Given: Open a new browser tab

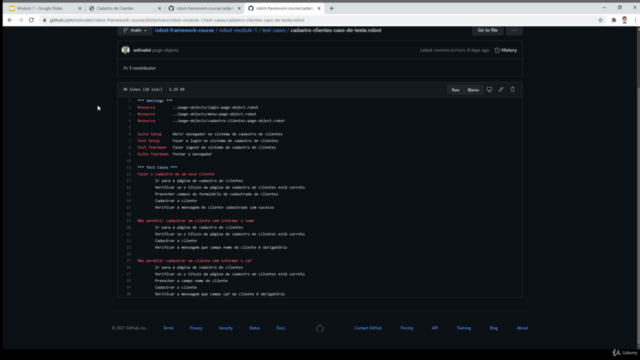Looking at the screenshot, I should pyautogui.click(x=331, y=8).
